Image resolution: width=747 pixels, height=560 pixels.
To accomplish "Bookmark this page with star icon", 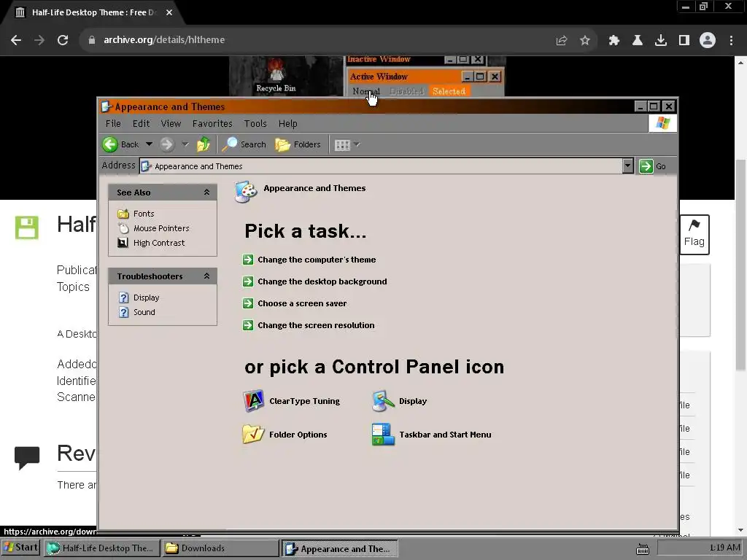I will coord(585,41).
